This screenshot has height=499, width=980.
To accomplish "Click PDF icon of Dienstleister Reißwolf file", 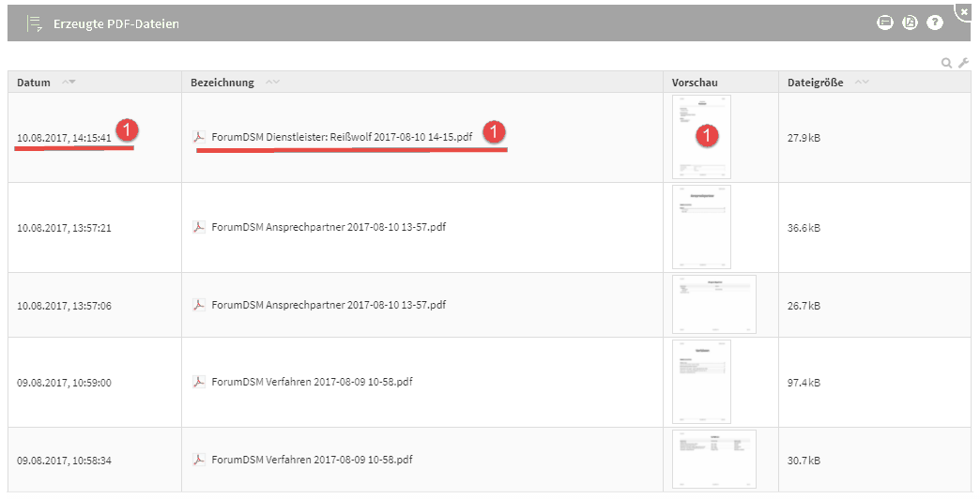I will [199, 137].
